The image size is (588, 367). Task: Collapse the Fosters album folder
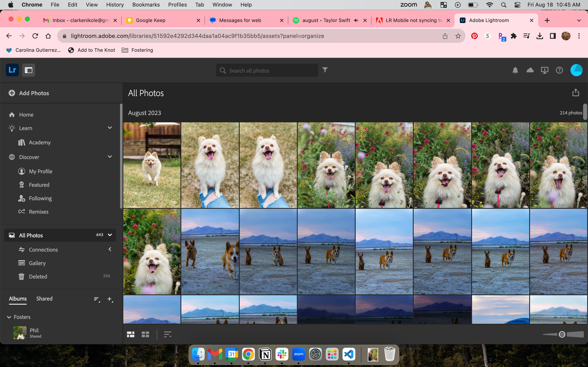9,317
